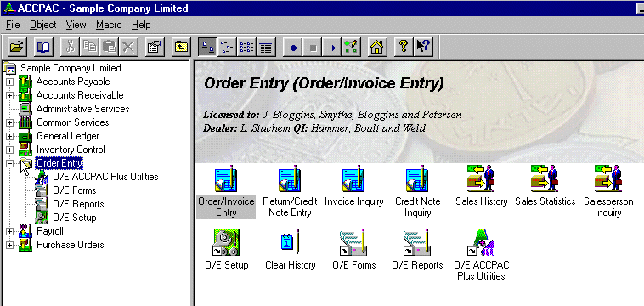The width and height of the screenshot is (644, 306).
Task: Expand the Accounts Receivable tree node
Action: (9, 95)
